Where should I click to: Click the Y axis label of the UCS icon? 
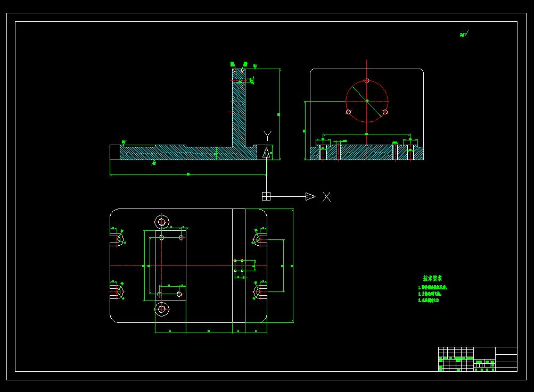[x=268, y=136]
